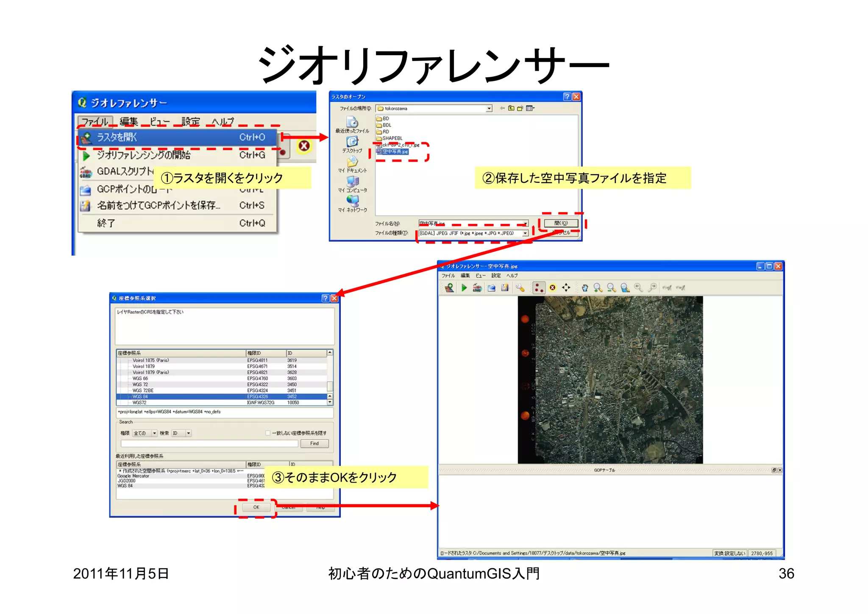Click OK in coordinate system dialog
Image resolution: width=868 pixels, height=614 pixels.
(256, 507)
